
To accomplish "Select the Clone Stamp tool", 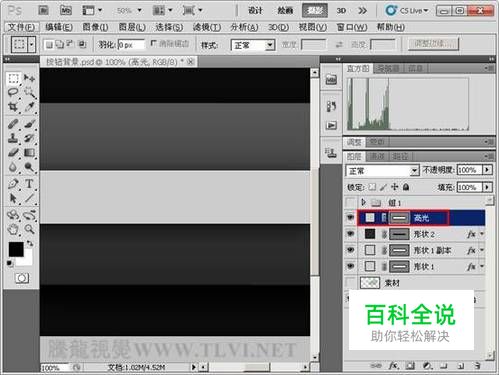I will tap(13, 138).
